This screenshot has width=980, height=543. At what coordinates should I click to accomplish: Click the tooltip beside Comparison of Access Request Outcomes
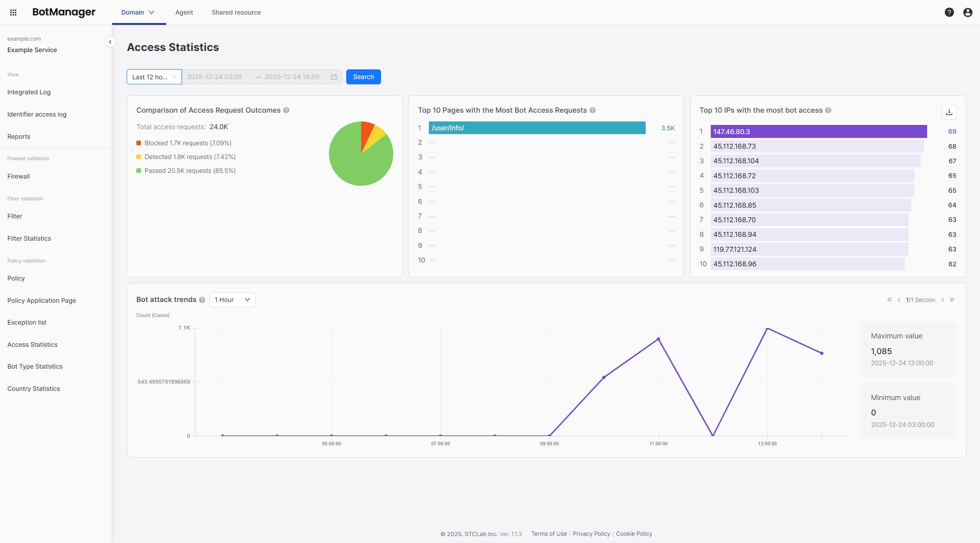click(286, 110)
